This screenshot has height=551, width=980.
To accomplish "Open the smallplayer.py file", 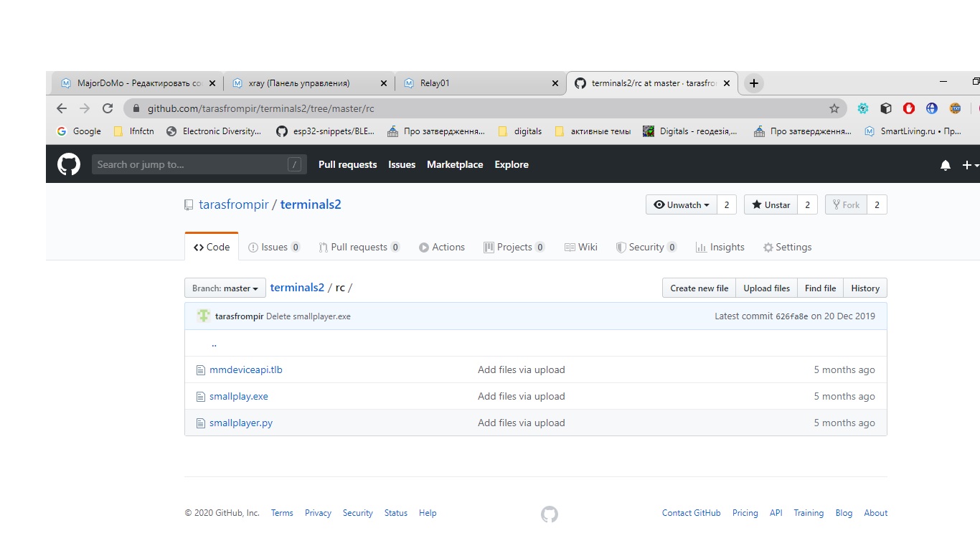I will click(x=241, y=423).
